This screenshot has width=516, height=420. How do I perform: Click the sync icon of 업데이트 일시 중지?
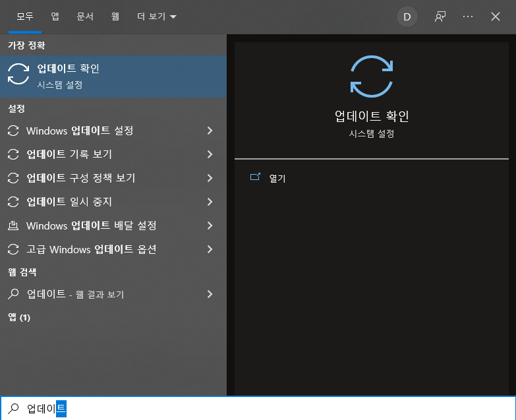13,202
